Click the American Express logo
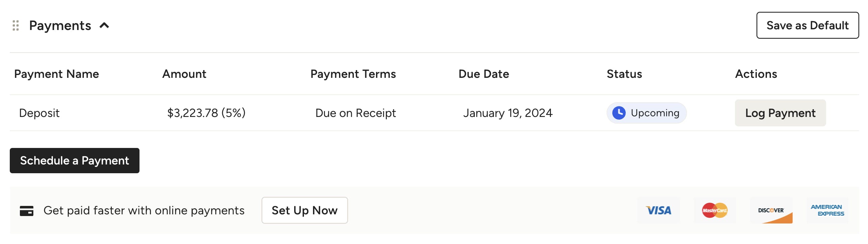This screenshot has height=244, width=868. coord(828,211)
